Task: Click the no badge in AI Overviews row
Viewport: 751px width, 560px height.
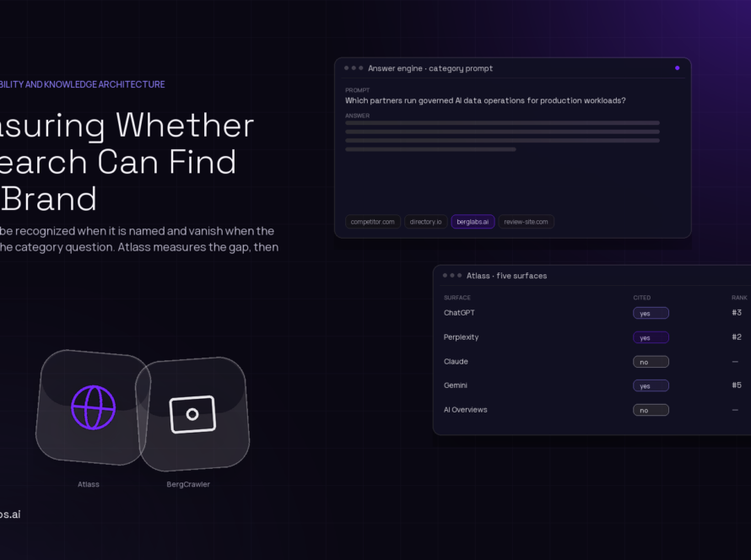Action: coord(651,410)
